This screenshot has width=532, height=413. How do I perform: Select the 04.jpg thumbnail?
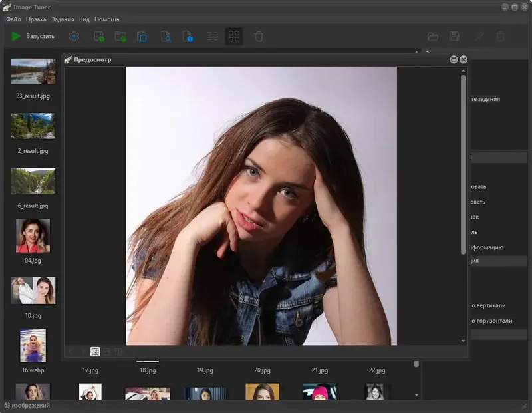(x=33, y=235)
